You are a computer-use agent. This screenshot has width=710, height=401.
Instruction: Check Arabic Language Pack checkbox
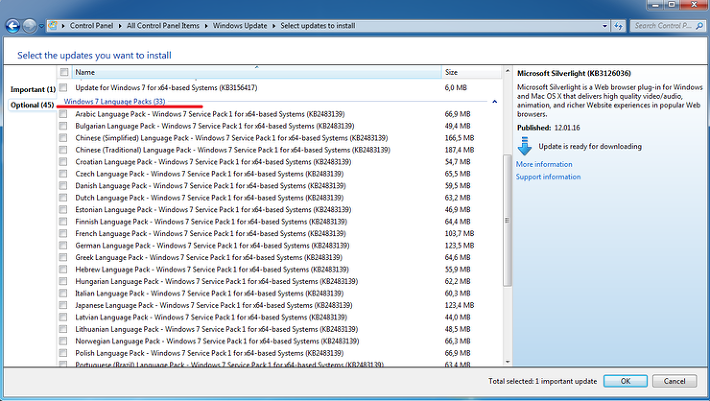63,114
